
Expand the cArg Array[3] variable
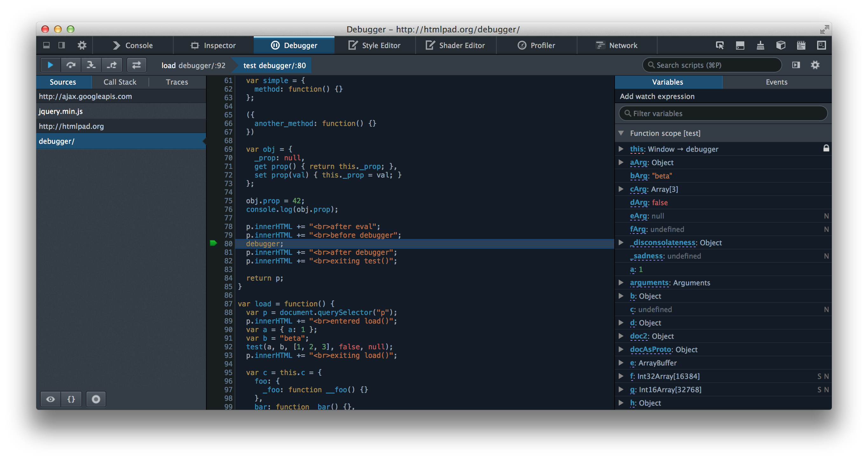621,189
